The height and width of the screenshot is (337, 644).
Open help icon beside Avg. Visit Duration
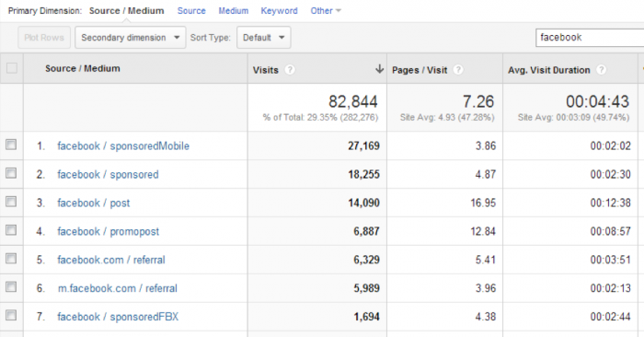click(601, 70)
